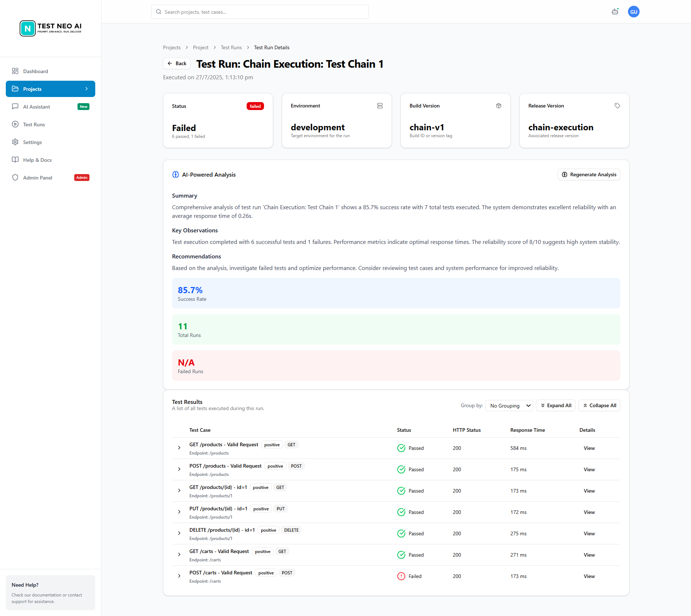
Task: Open Dashboard in the sidebar
Action: 35,71
